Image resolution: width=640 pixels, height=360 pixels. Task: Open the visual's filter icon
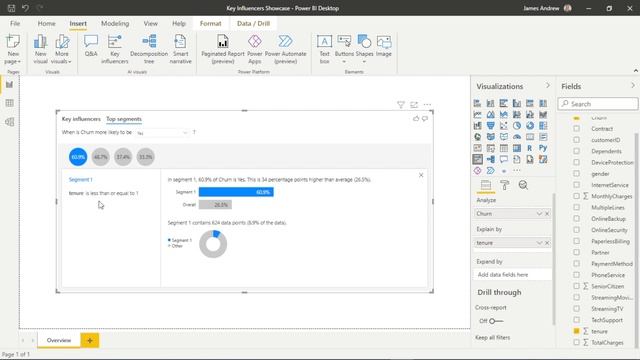coord(401,105)
